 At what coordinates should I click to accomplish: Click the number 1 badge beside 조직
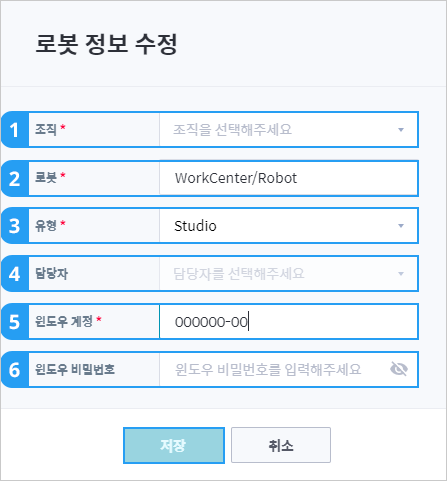(15, 130)
